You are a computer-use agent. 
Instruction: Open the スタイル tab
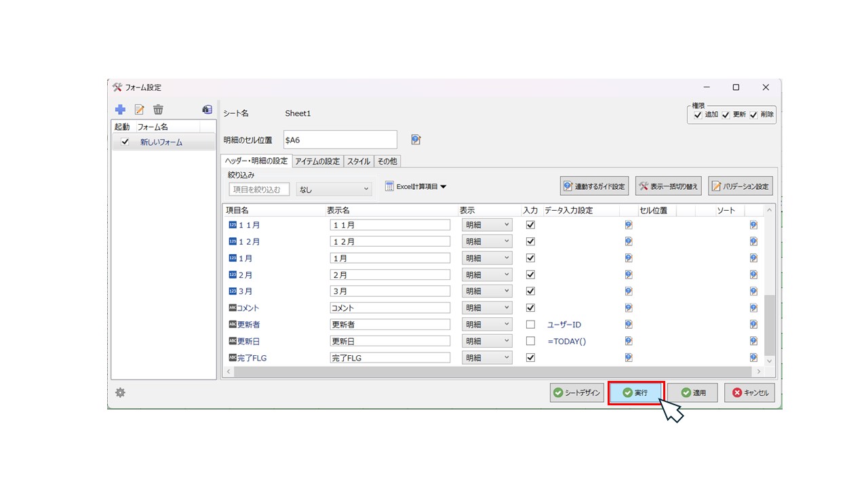pyautogui.click(x=359, y=161)
